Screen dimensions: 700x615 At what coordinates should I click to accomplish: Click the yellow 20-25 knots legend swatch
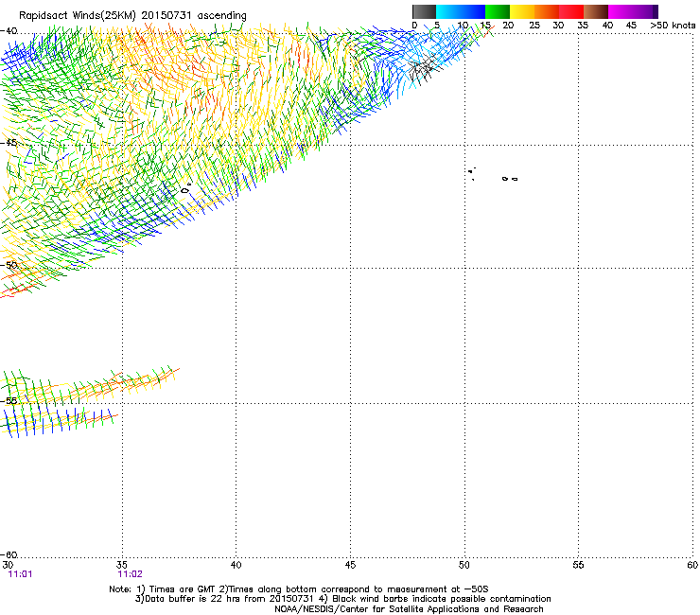pos(522,11)
